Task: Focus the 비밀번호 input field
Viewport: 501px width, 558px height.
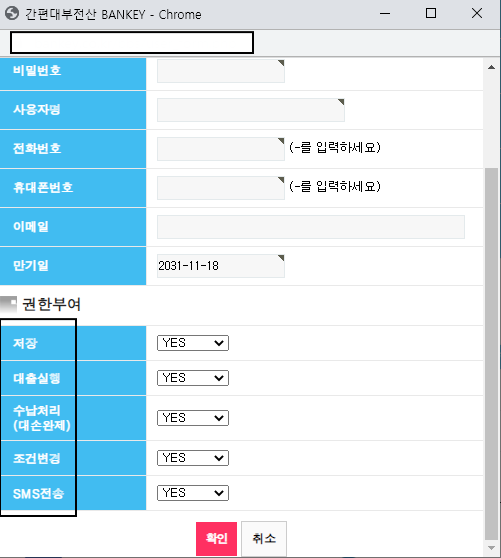Action: [x=221, y=71]
